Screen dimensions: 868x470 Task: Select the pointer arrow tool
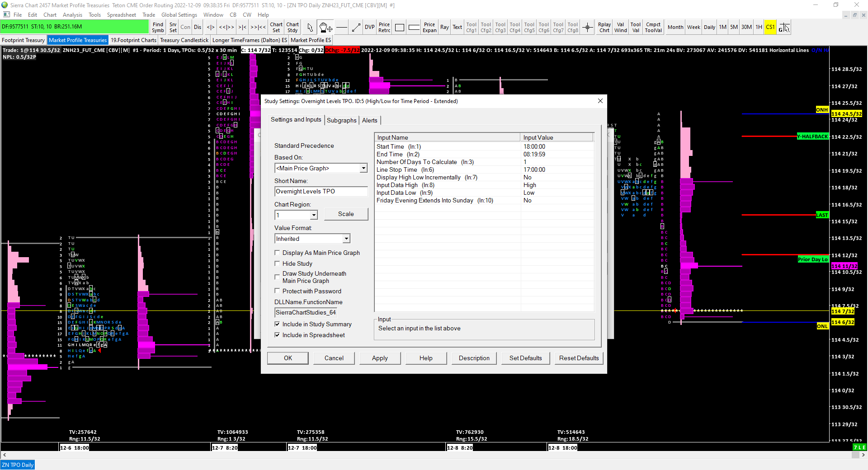pos(310,28)
